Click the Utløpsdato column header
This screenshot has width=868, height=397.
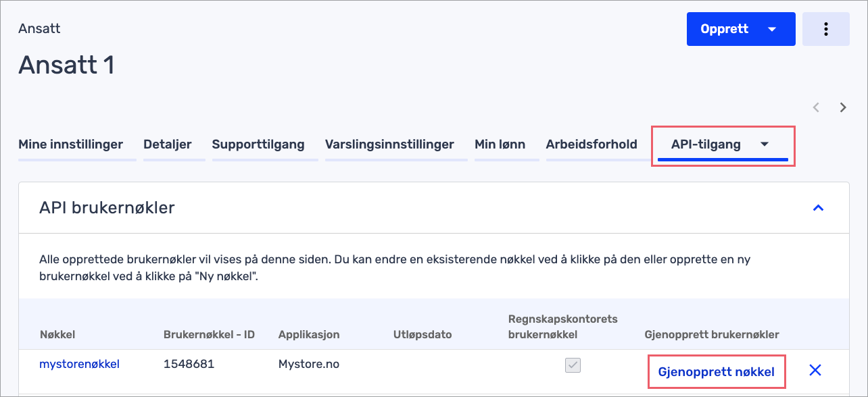(x=423, y=335)
